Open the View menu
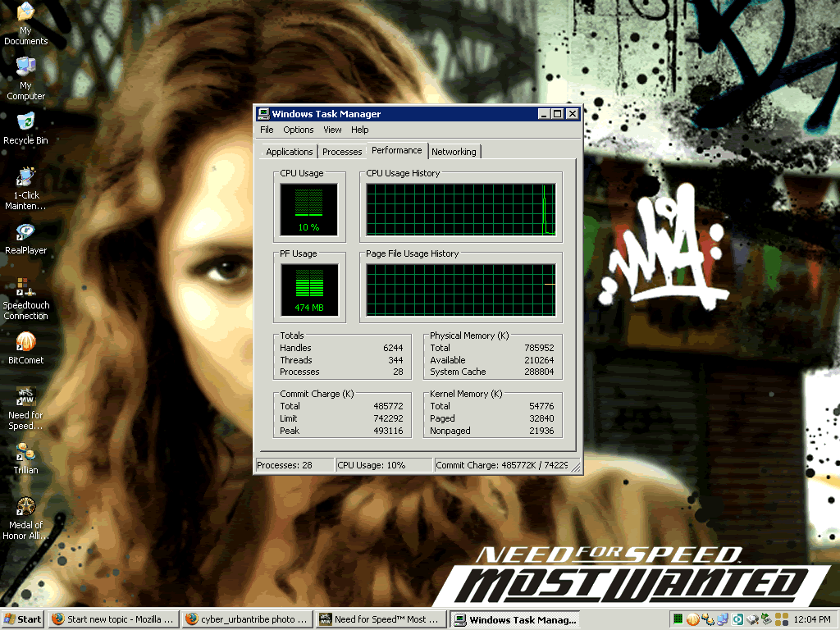 pyautogui.click(x=332, y=130)
